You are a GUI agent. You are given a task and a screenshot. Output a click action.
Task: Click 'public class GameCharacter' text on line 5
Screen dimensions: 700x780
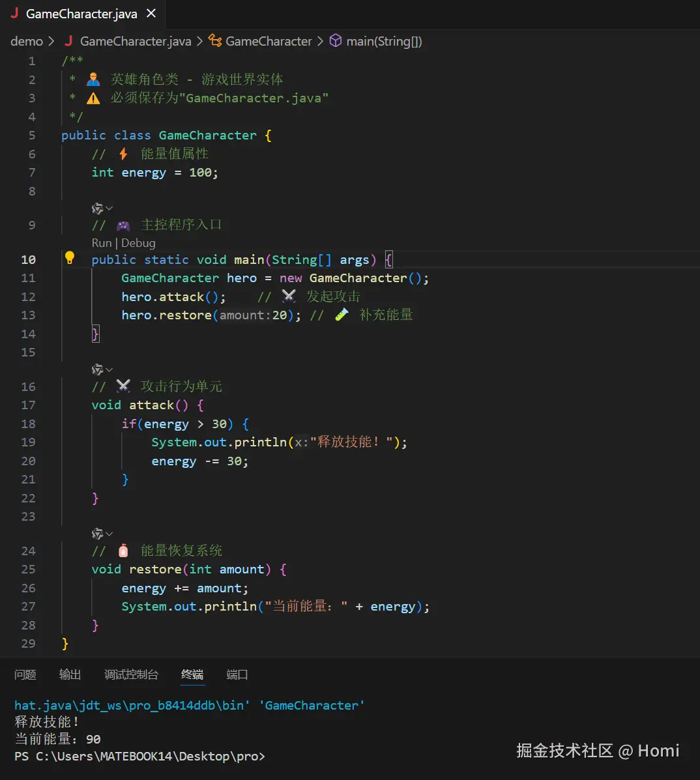[159, 136]
